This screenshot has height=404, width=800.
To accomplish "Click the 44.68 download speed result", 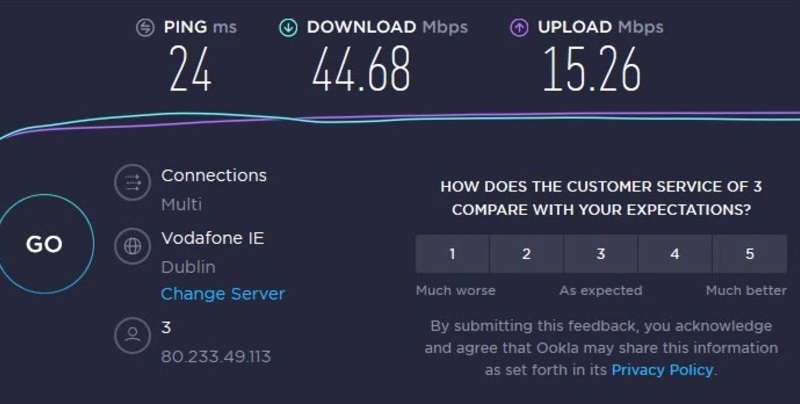I will [x=361, y=70].
